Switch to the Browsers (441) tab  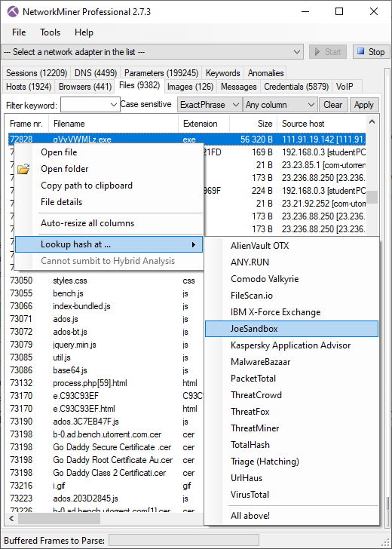[x=85, y=87]
